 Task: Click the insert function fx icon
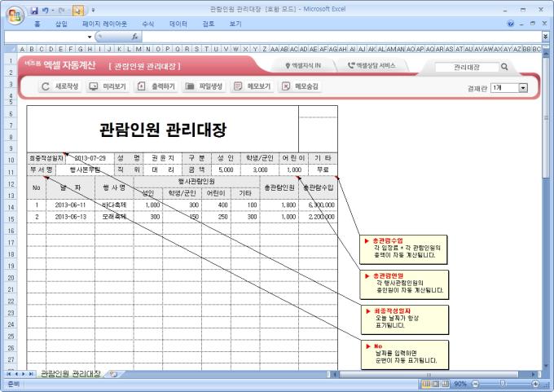pyautogui.click(x=134, y=37)
